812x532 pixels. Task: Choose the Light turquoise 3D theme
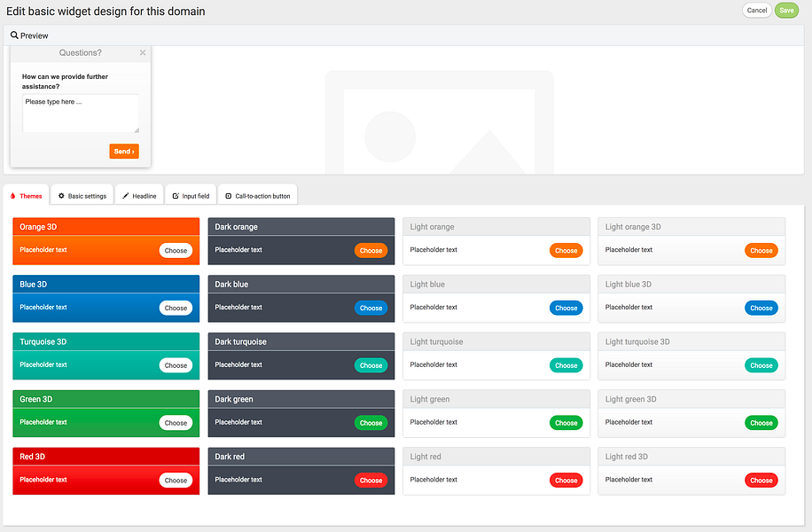pos(761,365)
